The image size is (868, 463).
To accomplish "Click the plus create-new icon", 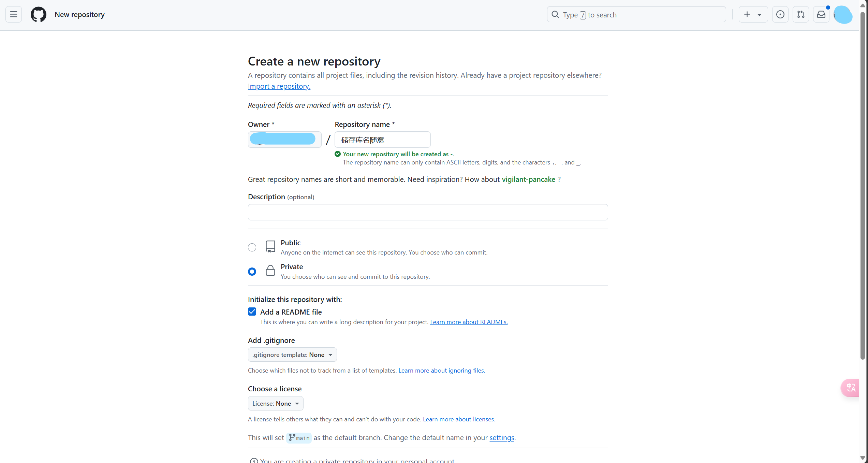I will [747, 14].
